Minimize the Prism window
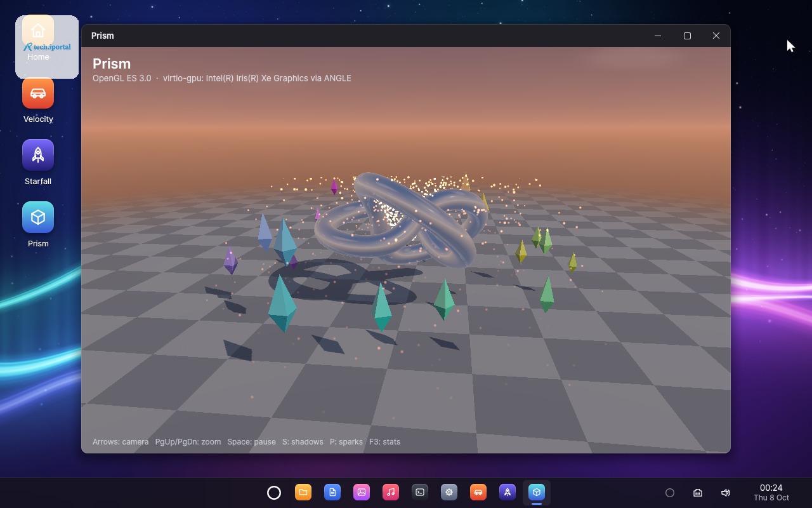Image resolution: width=812 pixels, height=508 pixels. tap(658, 36)
